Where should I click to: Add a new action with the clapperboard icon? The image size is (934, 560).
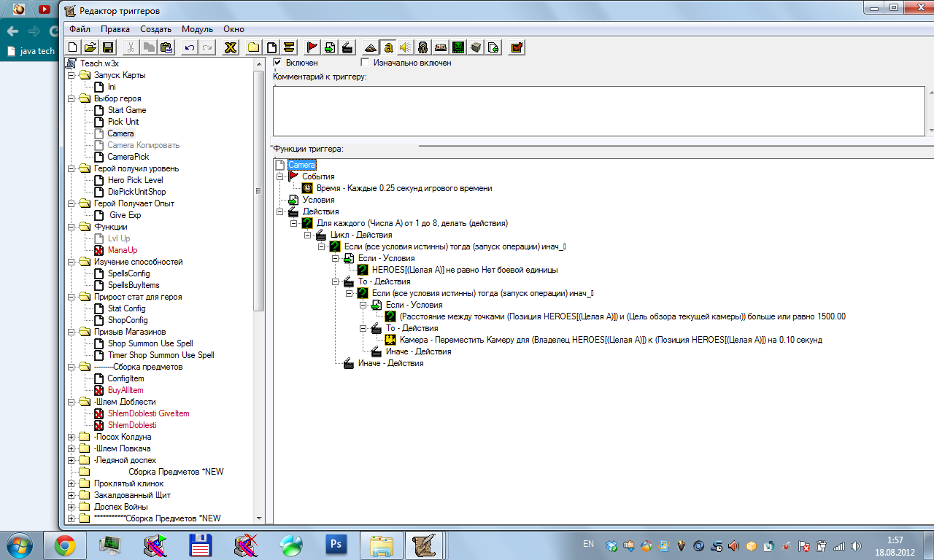tap(347, 47)
